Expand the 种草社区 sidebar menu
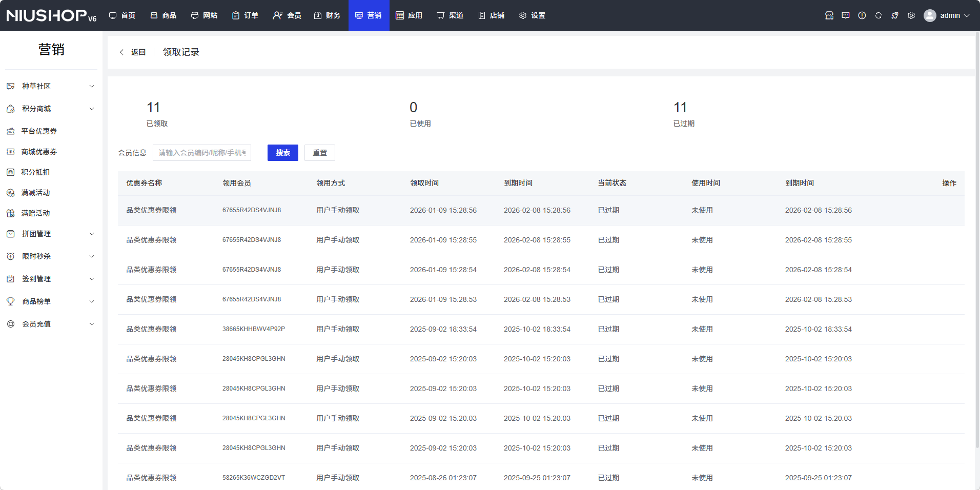This screenshot has height=490, width=980. (50, 86)
